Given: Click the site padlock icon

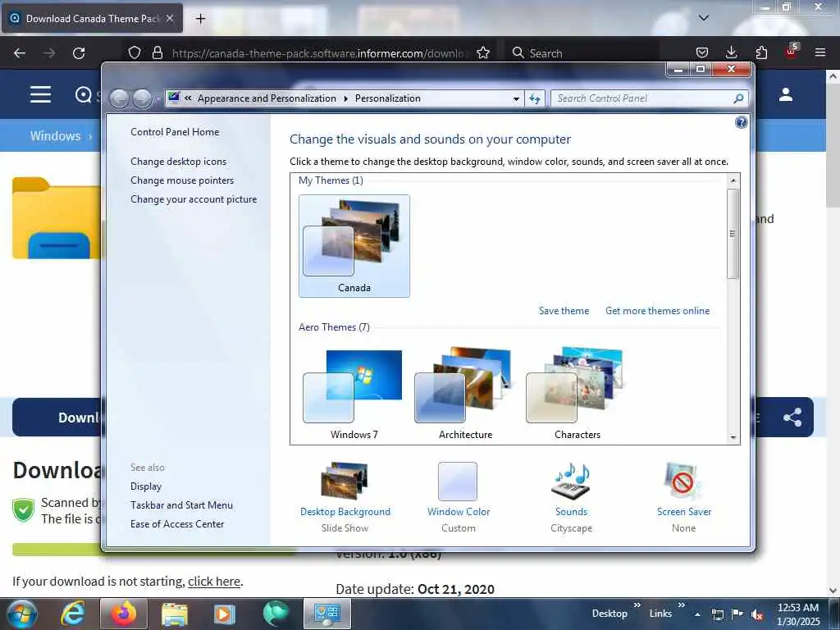Looking at the screenshot, I should 157,52.
